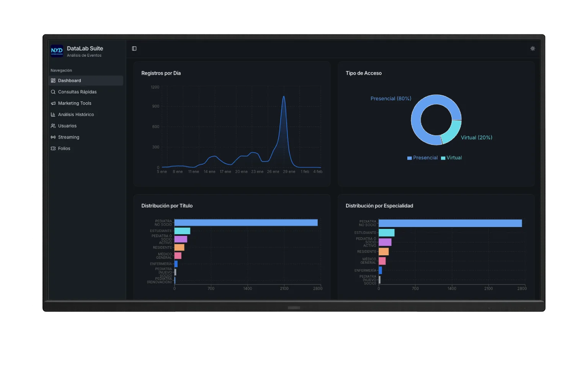The height and width of the screenshot is (392, 588).
Task: Click the 1200 y-axis label
Action: pos(155,87)
